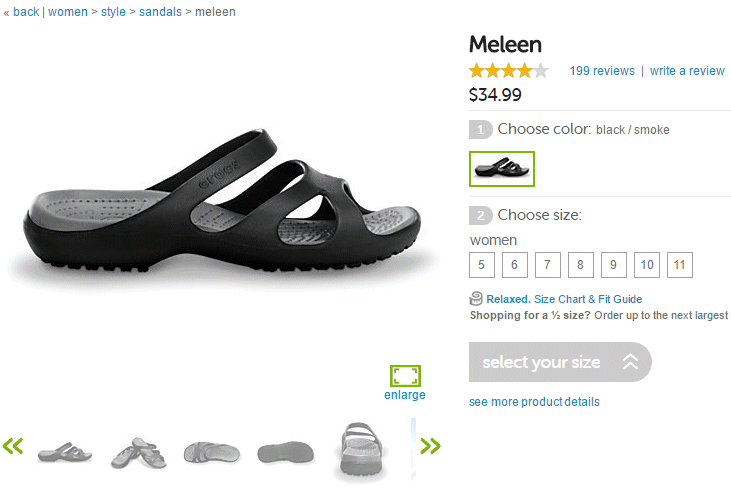The height and width of the screenshot is (492, 731).
Task: Select women's size 8
Action: [x=580, y=265]
